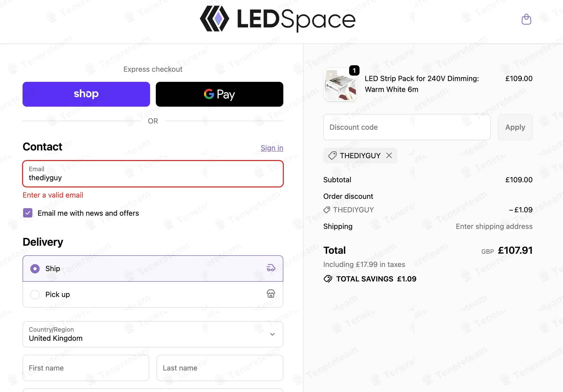Select the Ship delivery option
Screen dimensions: 563x392
tap(35, 268)
